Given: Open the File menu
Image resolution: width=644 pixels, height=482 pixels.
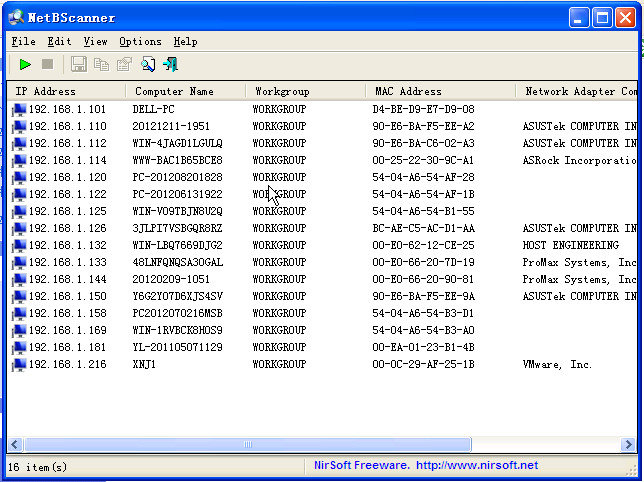Looking at the screenshot, I should tap(23, 42).
